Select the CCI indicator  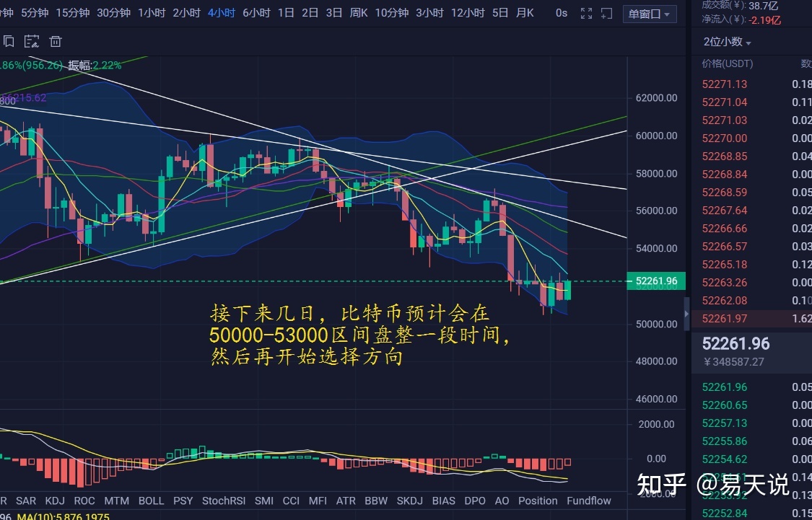coord(291,501)
